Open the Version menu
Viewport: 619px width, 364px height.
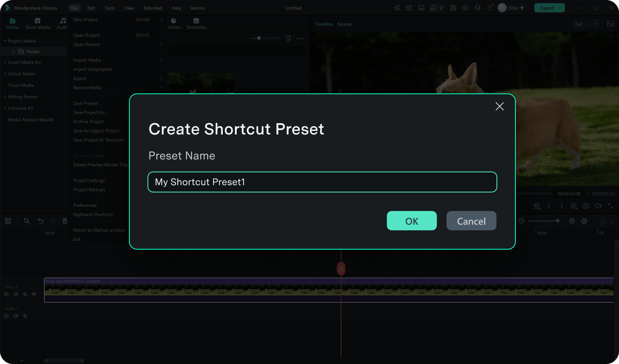(x=197, y=8)
